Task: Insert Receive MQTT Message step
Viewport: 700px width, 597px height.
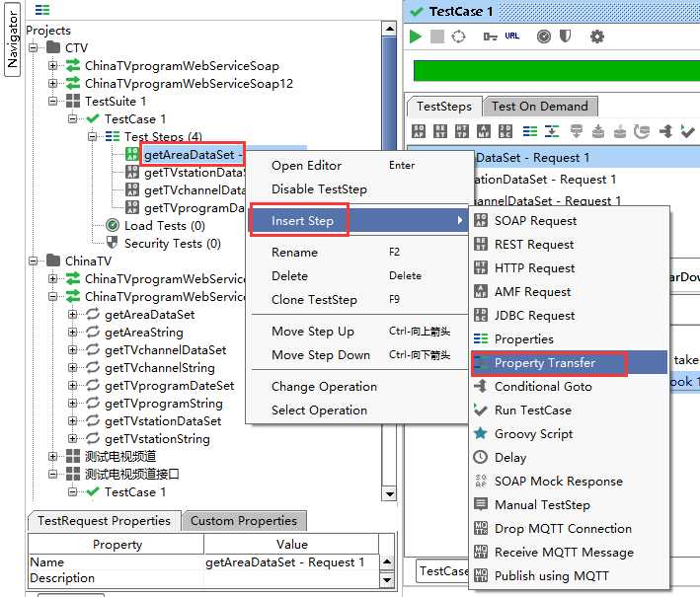Action: pos(570,552)
